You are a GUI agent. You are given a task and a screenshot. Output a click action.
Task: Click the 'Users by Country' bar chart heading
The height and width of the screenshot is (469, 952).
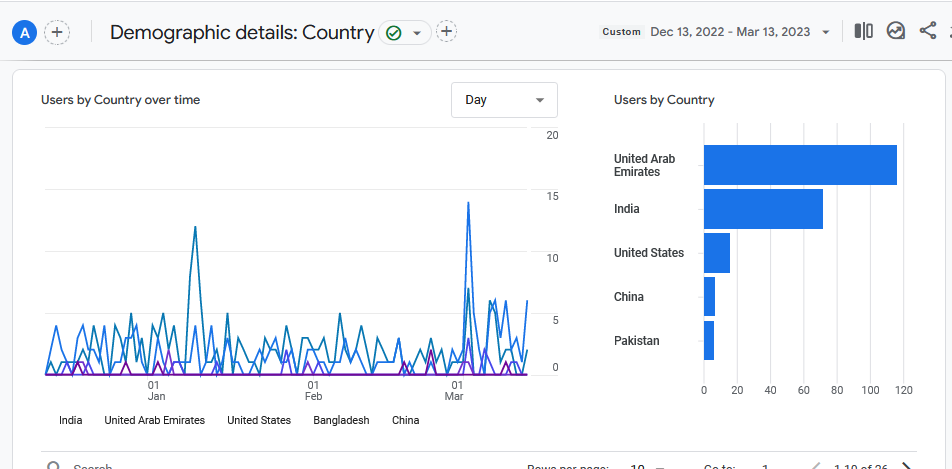click(x=664, y=100)
